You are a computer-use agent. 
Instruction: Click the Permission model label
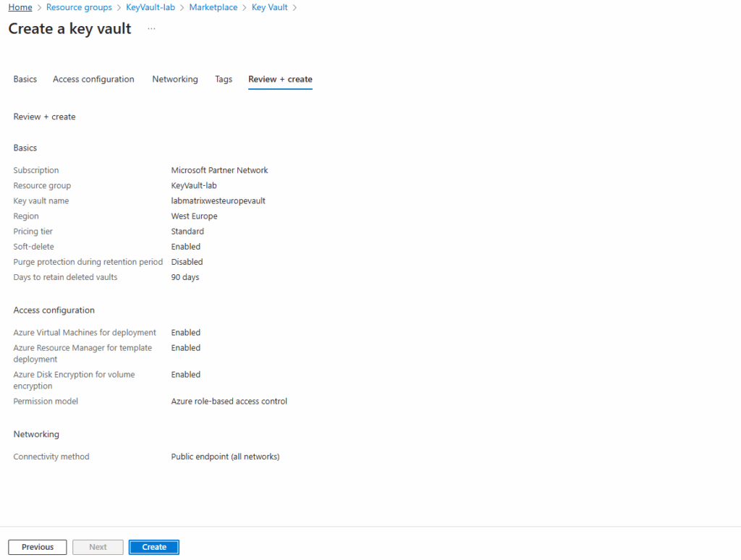(x=46, y=402)
